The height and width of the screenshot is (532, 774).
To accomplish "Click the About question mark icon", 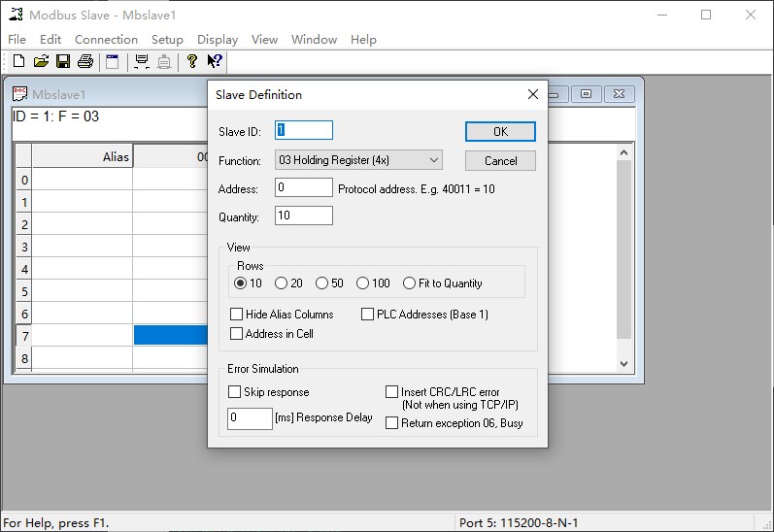I will 192,61.
